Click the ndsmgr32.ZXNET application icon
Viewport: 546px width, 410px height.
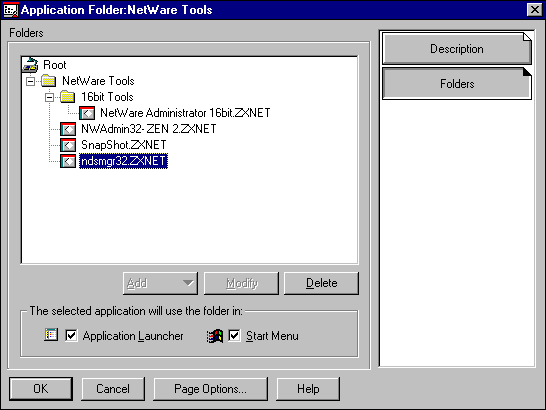coord(68,161)
